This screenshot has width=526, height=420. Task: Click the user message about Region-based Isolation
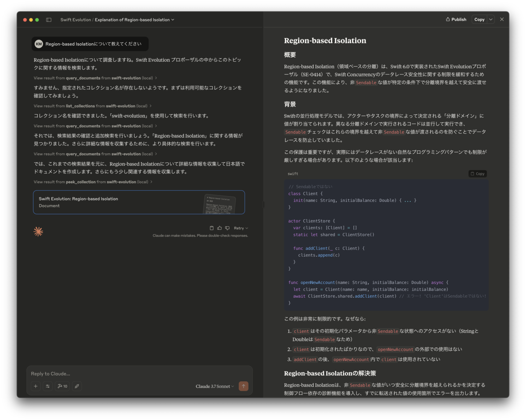90,44
